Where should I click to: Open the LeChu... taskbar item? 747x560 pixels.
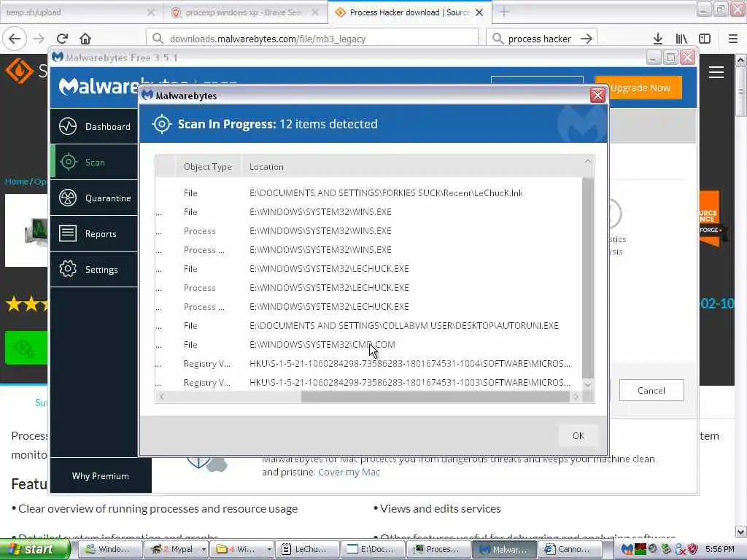click(x=307, y=549)
